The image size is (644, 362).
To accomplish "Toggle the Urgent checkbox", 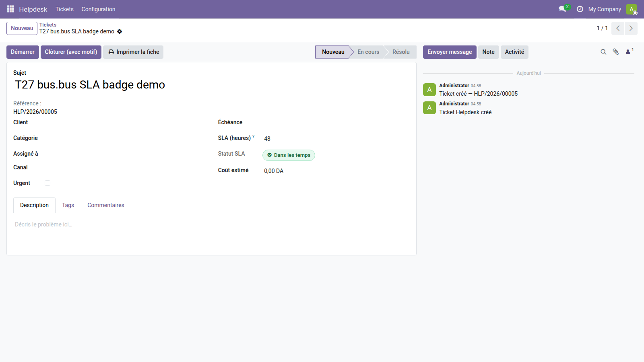I will [x=47, y=183].
